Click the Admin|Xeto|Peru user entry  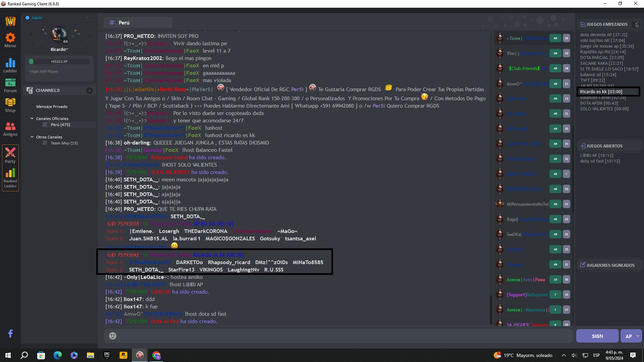526,280
